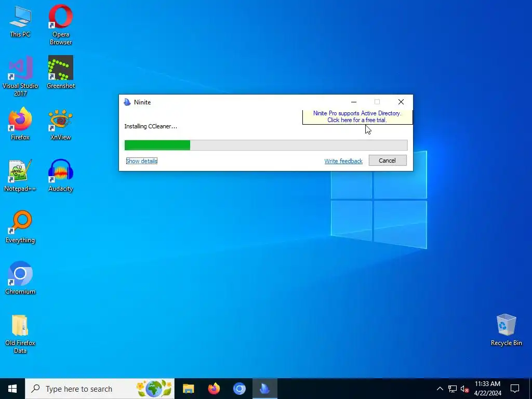Open the notification center icon
The image size is (532, 399).
point(515,389)
